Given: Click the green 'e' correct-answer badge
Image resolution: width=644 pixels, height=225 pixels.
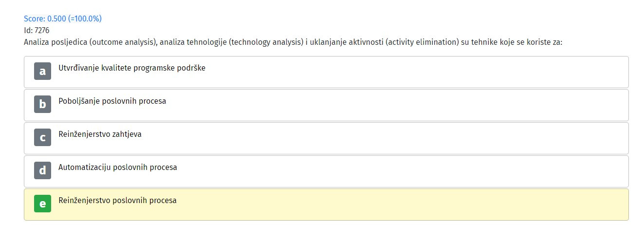Looking at the screenshot, I should click(x=42, y=204).
